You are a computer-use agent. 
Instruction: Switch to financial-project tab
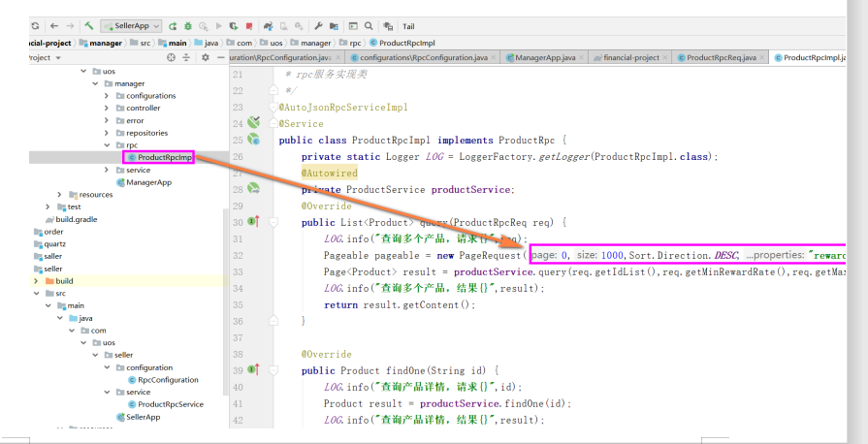tap(629, 57)
